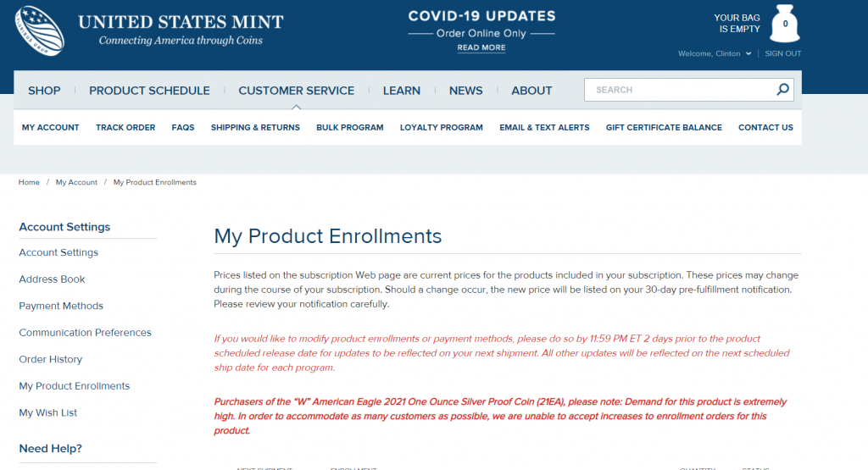Screen dimensions: 868x470
Task: Open Order History in the sidebar
Action: pos(50,359)
